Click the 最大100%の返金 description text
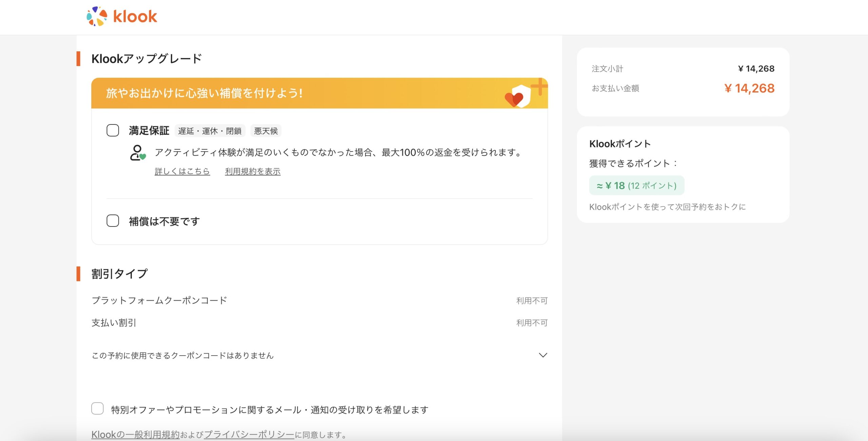Viewport: 868px width, 441px height. tap(339, 153)
